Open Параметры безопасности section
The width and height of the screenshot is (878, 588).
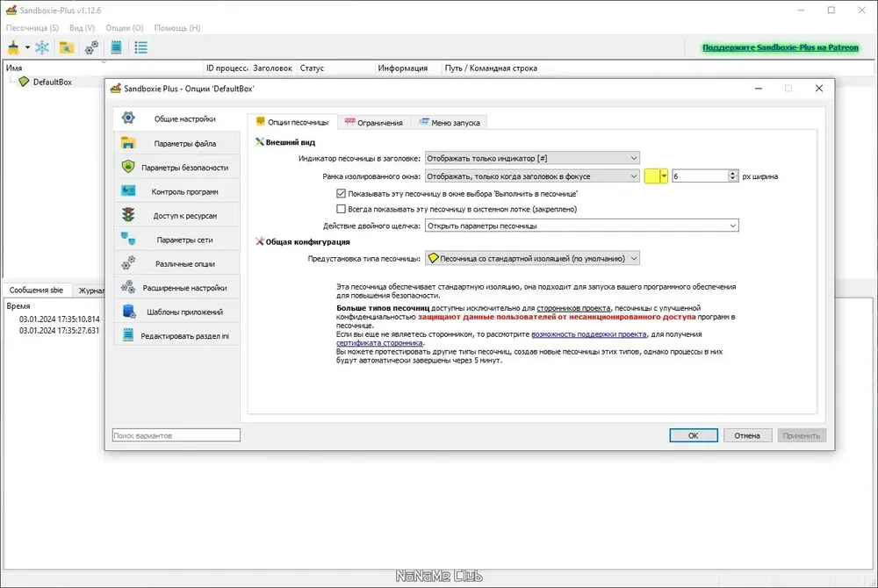click(x=177, y=168)
